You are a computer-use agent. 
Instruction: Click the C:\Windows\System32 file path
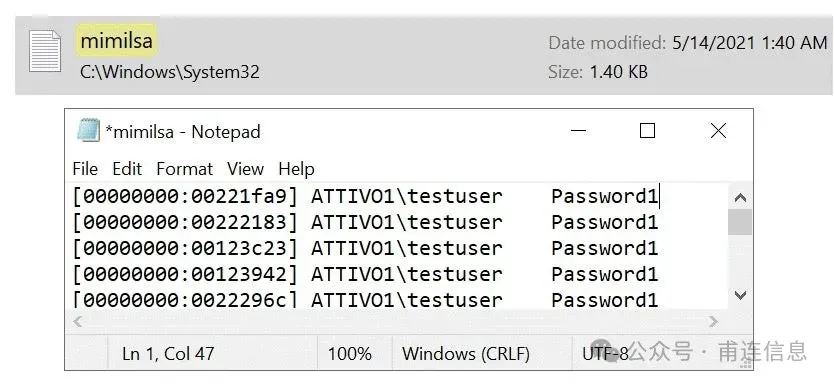click(170, 72)
